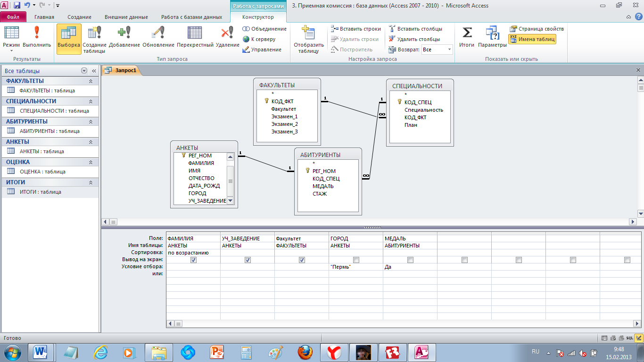Open Word from the taskbar

[x=41, y=352]
